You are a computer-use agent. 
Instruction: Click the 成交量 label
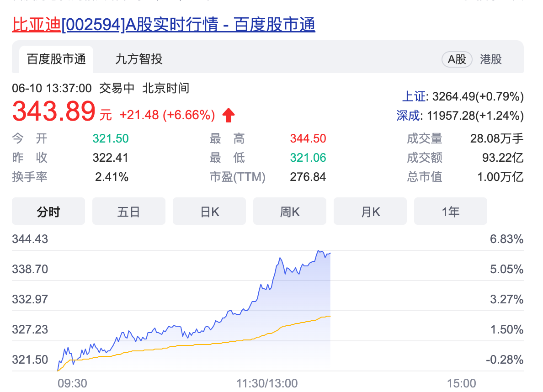pos(425,138)
